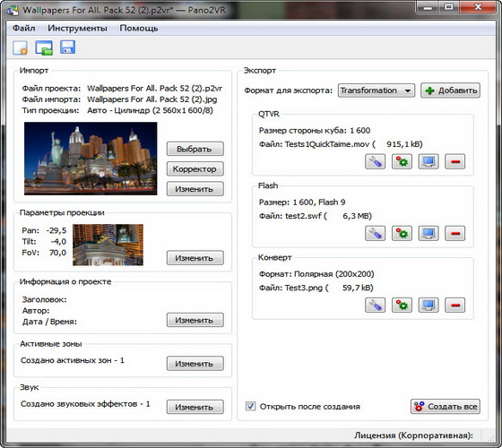This screenshot has width=502, height=448.
Task: Open the Инструменты menu
Action: pos(77,28)
